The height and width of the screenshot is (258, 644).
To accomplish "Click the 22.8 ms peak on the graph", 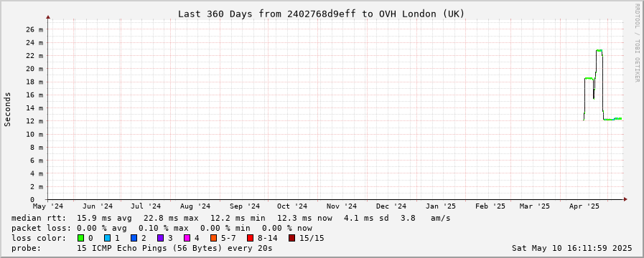I will pyautogui.click(x=599, y=50).
